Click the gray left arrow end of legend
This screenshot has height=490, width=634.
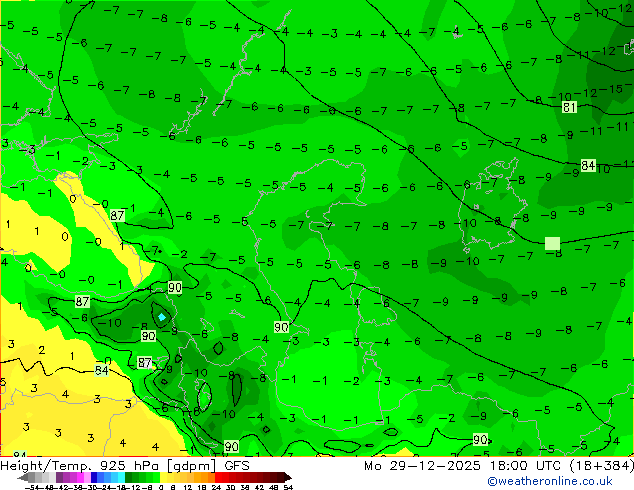tap(23, 477)
